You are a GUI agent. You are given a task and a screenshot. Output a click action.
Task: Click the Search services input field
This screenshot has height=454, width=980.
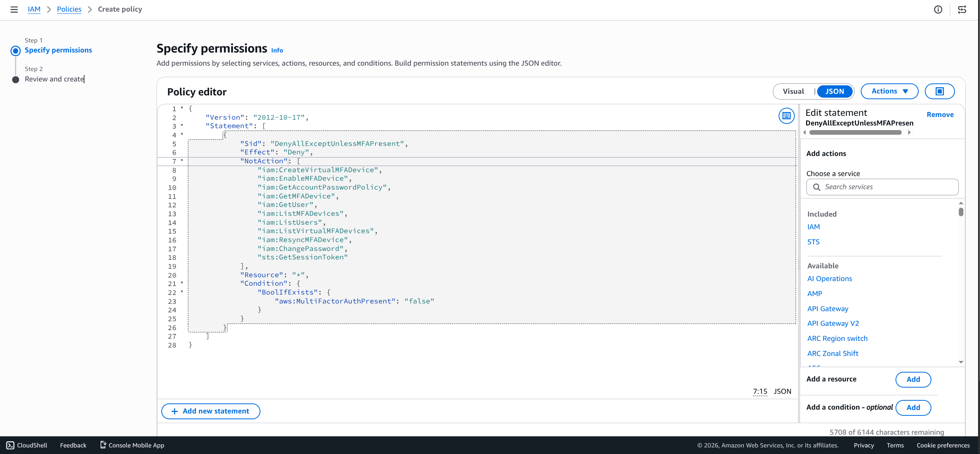[x=882, y=187]
